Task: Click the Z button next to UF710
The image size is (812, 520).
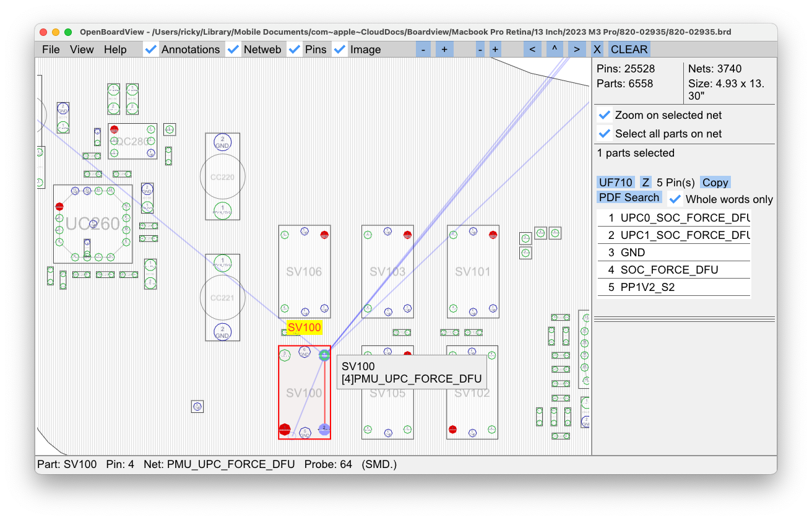Action: (x=645, y=182)
